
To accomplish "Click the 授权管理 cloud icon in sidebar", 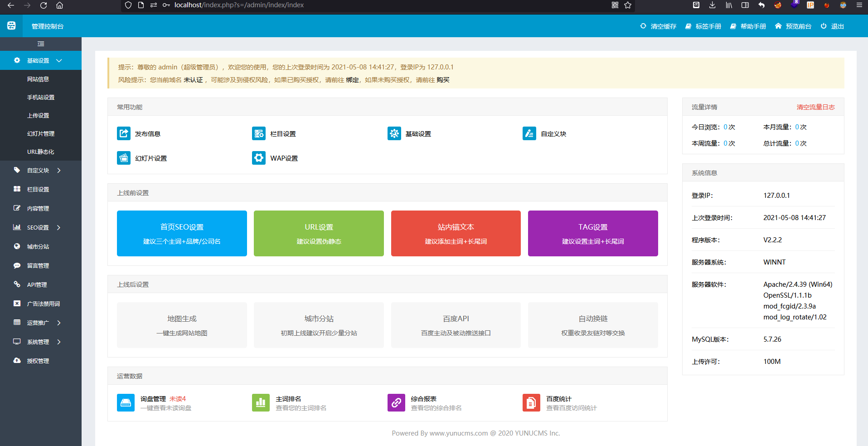I will pyautogui.click(x=17, y=361).
